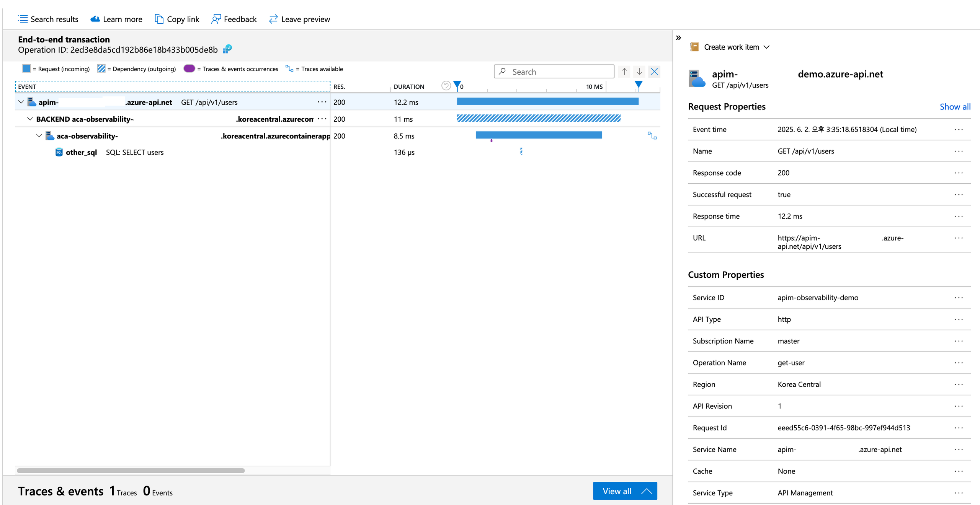Reset timeline zoom icon beside Duration
Image resolution: width=980 pixels, height=505 pixels.
[446, 86]
